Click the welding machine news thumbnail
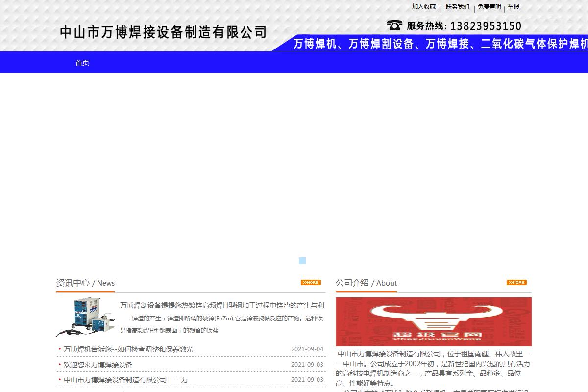 [87, 317]
